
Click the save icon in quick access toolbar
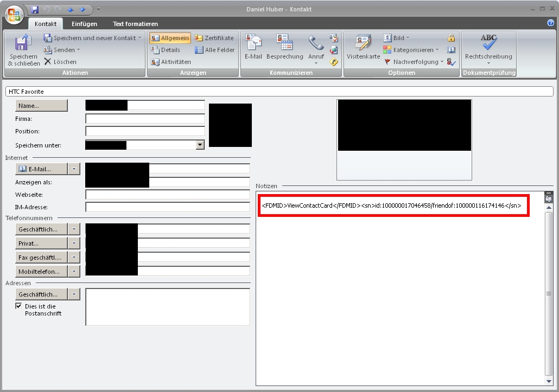point(35,10)
